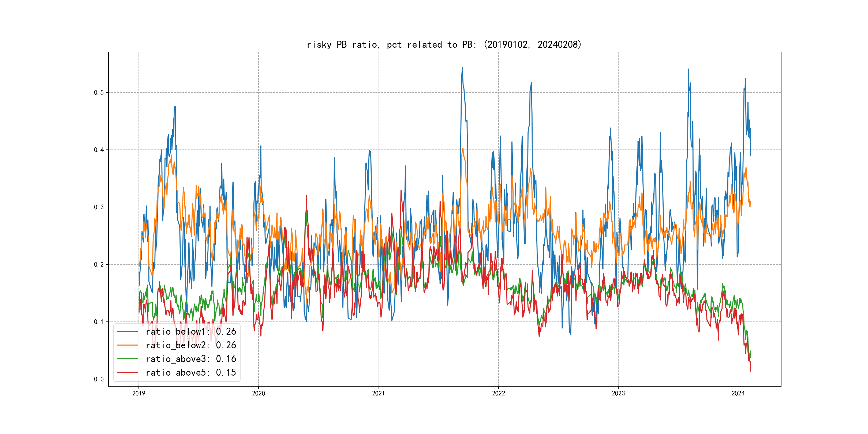The width and height of the screenshot is (868, 434).
Task: Click the red ratio_above5 legend line
Action: point(127,372)
